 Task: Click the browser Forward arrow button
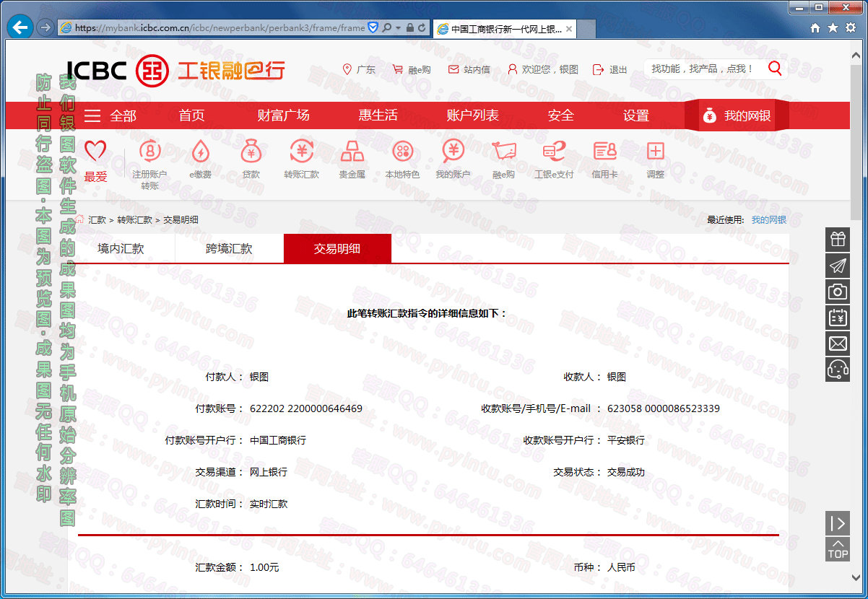(45, 28)
